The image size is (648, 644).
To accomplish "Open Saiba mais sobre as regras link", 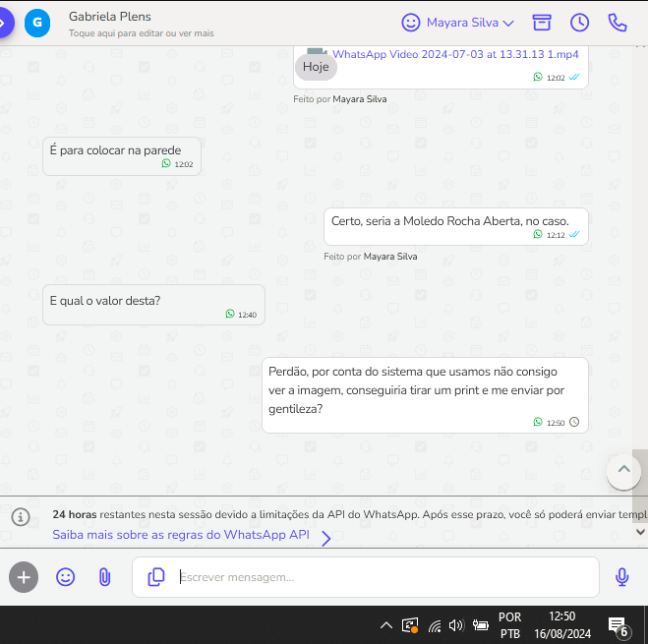I will 181,535.
